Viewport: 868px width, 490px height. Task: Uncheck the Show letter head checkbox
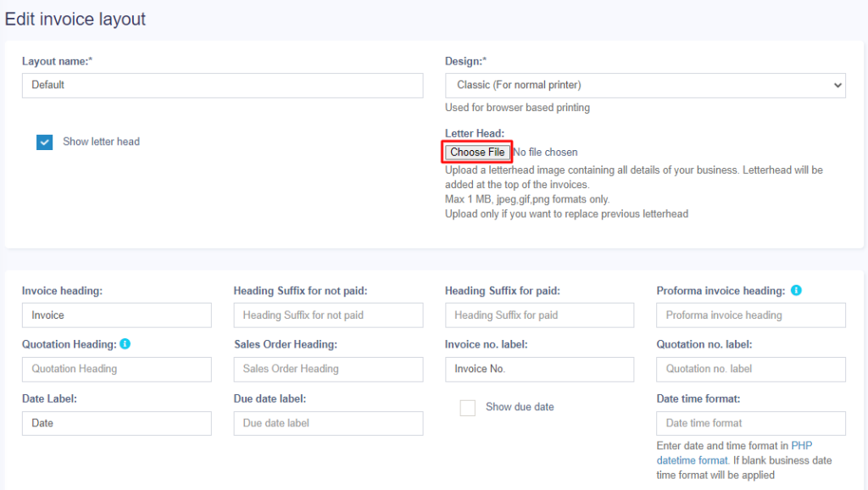(45, 142)
